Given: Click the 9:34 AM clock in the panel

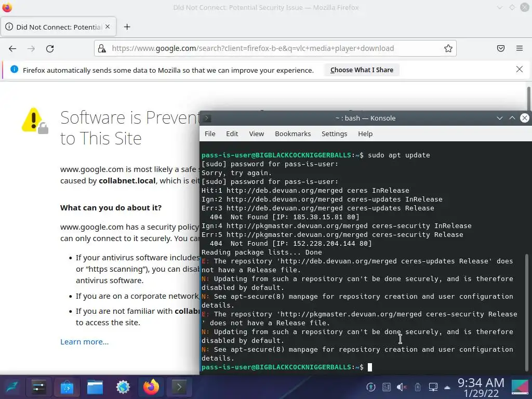Looking at the screenshot, I should point(481,383).
